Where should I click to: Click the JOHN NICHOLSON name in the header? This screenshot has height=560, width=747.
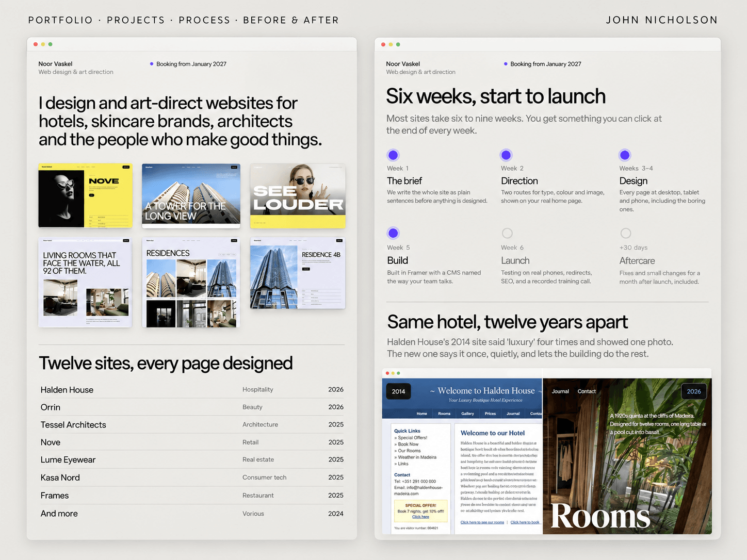[x=662, y=20]
